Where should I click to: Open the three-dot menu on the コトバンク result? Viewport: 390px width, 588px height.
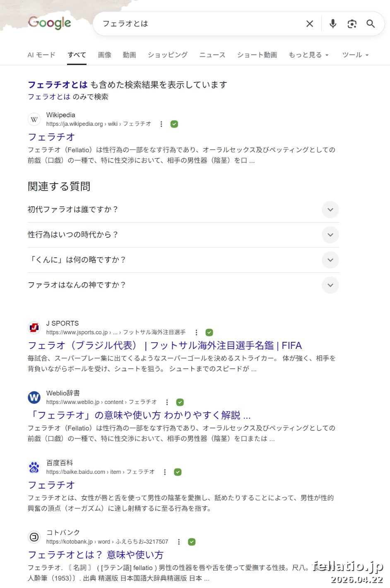pyautogui.click(x=178, y=542)
